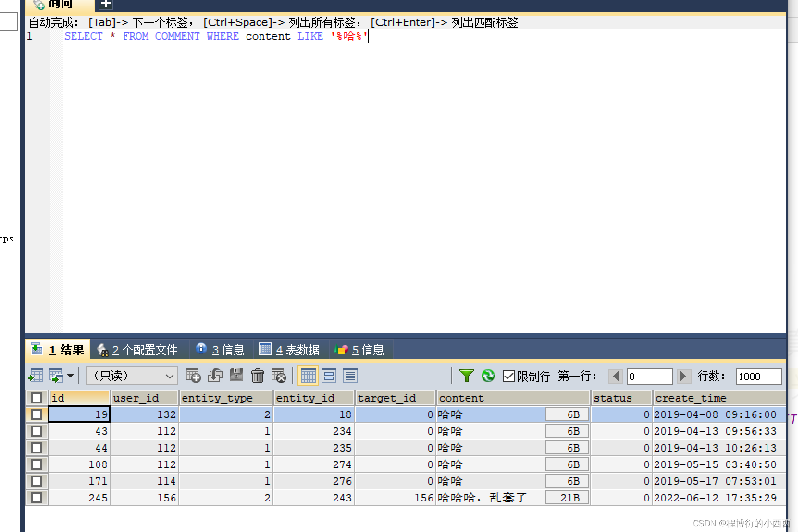Check the row checkbox for id 245
Image resolution: width=798 pixels, height=532 pixels.
coord(37,498)
